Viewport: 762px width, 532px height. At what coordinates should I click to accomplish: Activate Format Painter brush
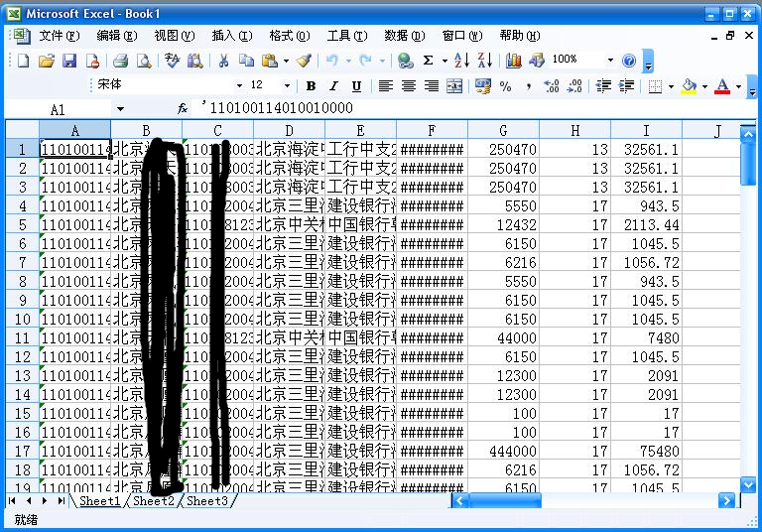(x=305, y=61)
